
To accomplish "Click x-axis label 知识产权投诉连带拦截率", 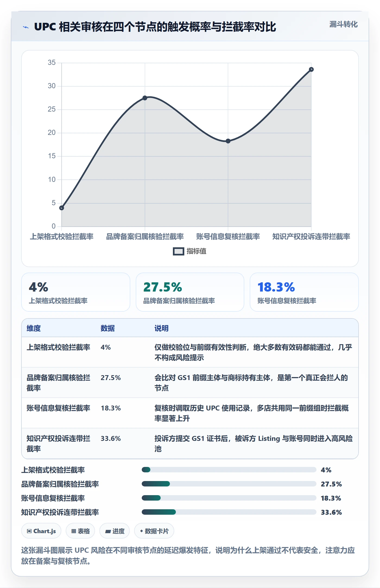I will pyautogui.click(x=311, y=237).
